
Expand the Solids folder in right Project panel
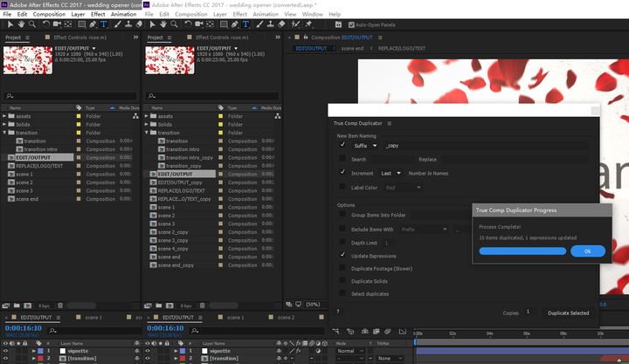coord(147,124)
